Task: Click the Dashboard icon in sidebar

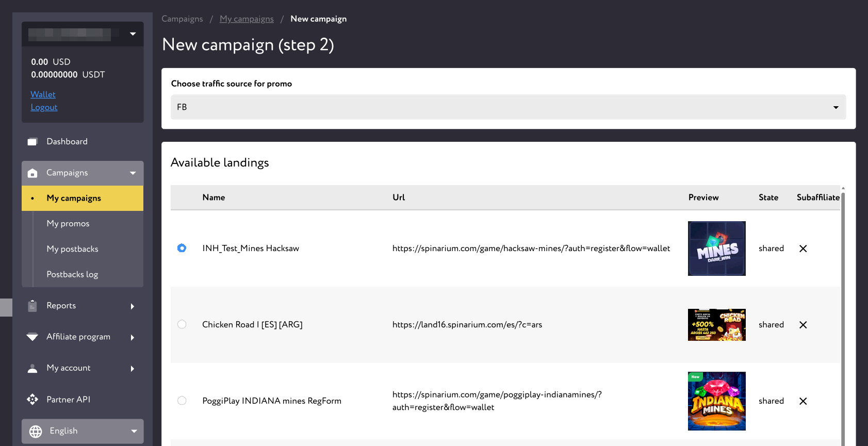Action: 32,141
